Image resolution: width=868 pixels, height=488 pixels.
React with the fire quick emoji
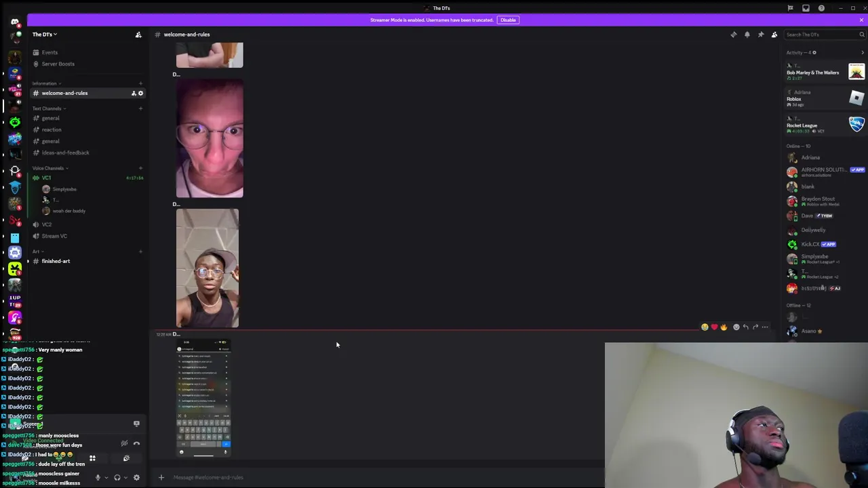click(724, 327)
